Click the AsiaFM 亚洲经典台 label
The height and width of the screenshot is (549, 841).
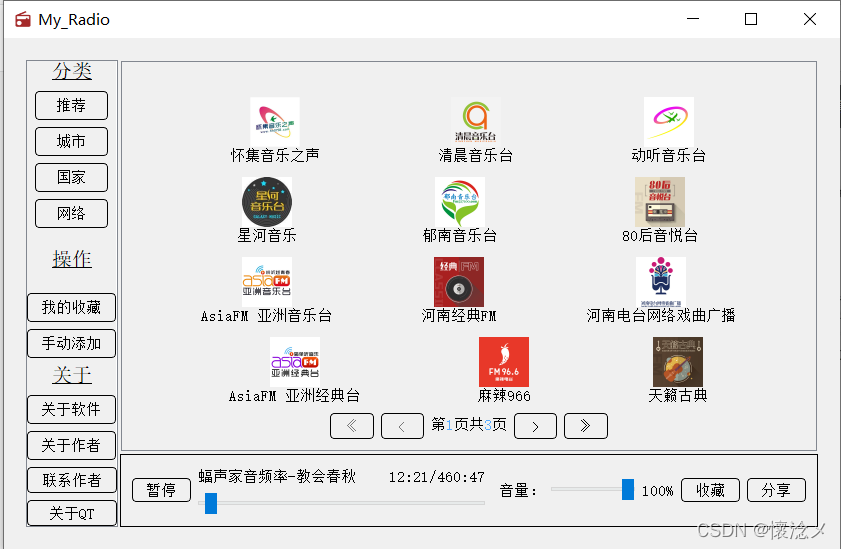(x=294, y=396)
